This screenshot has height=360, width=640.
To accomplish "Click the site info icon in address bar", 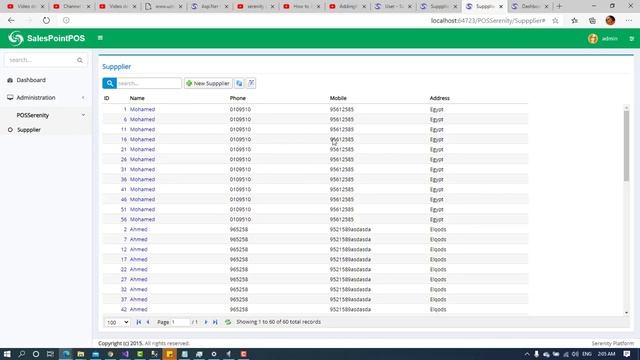I will tap(66, 20).
